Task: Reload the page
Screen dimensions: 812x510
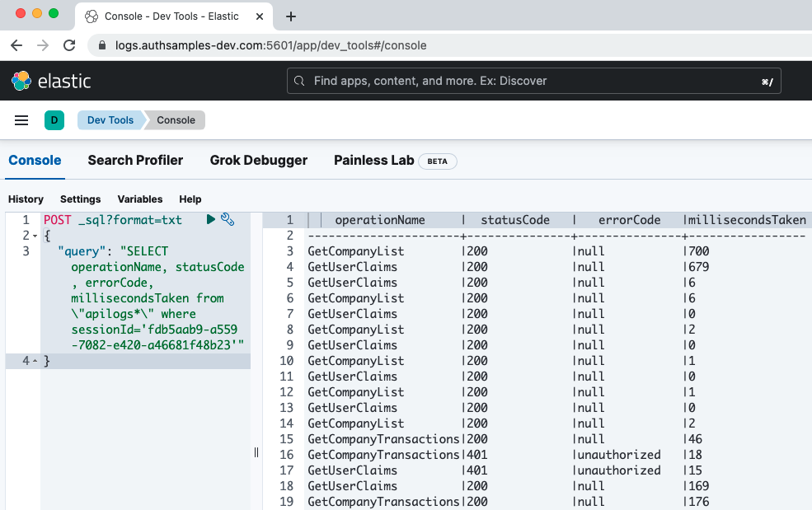Action: tap(69, 45)
